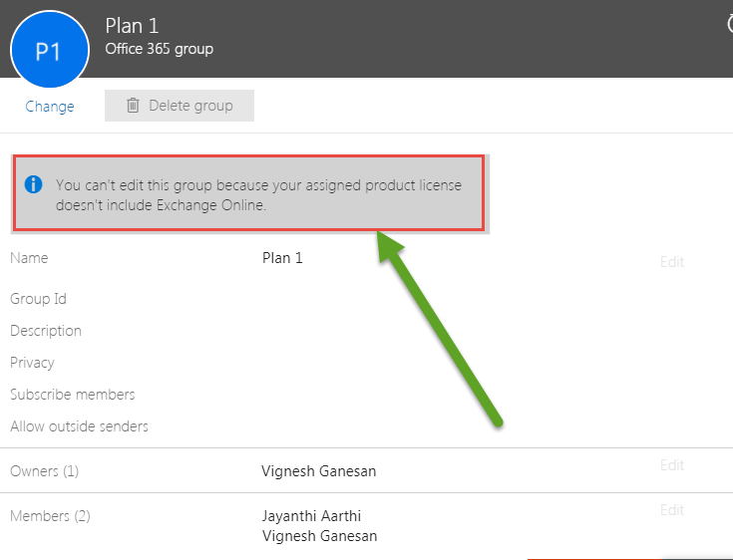Click the Exchange Online license warning message

point(258,194)
